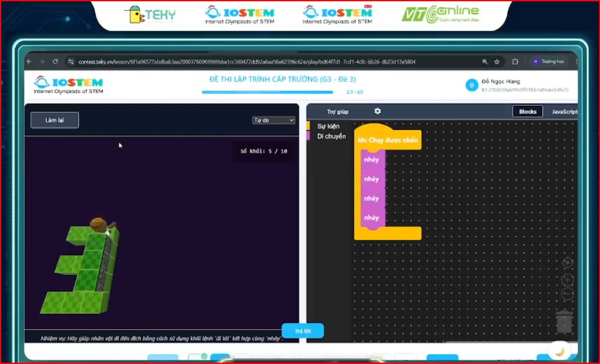Open the 'Tự do' speed dropdown

(273, 120)
